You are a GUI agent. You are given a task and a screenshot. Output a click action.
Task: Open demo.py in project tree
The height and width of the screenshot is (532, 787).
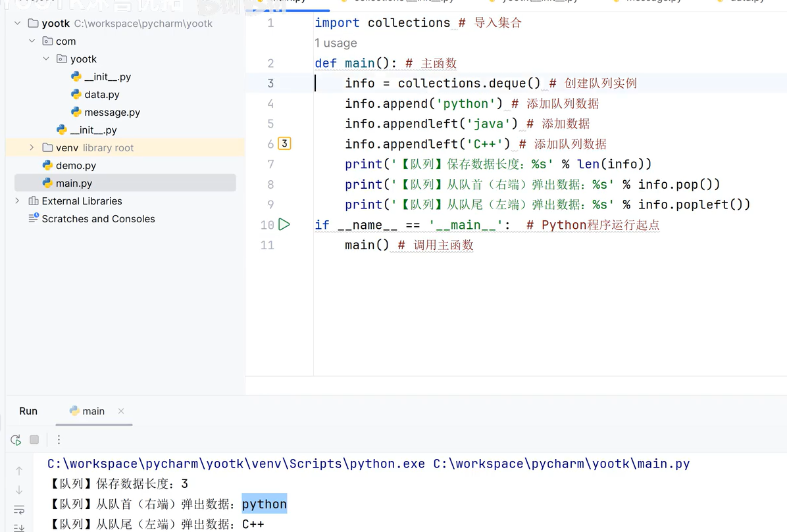(76, 166)
